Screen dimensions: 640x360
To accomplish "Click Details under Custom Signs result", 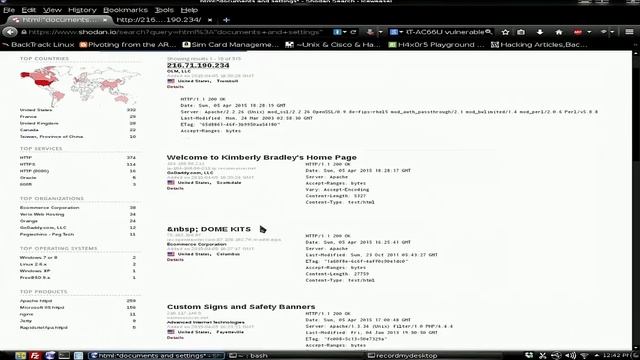I will 175,338.
